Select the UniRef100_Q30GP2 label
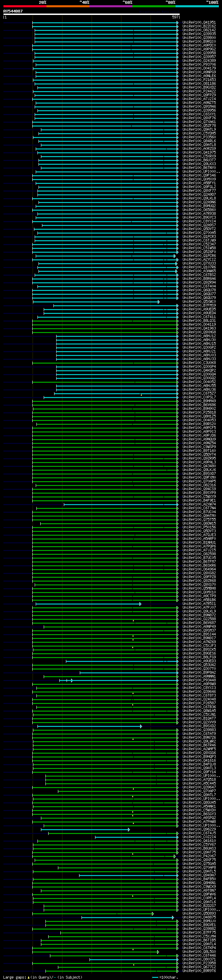This screenshot has width=222, height=980. pos(199,347)
